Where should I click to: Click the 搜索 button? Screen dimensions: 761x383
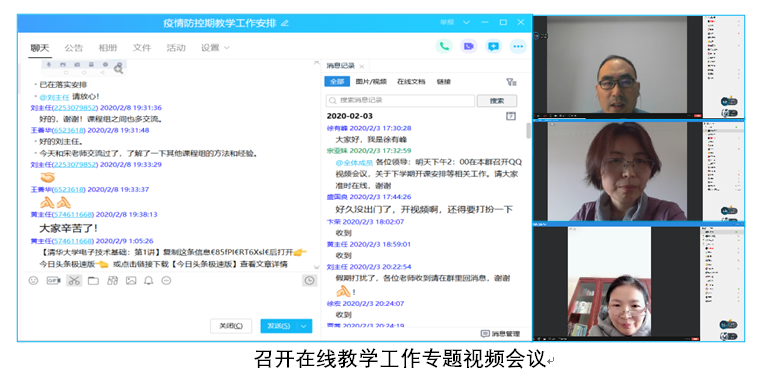click(497, 100)
